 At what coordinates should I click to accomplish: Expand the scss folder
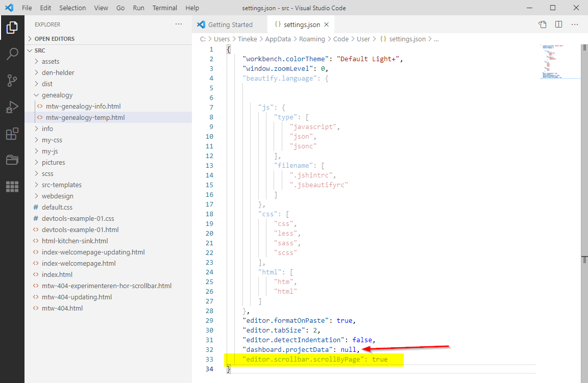point(36,174)
